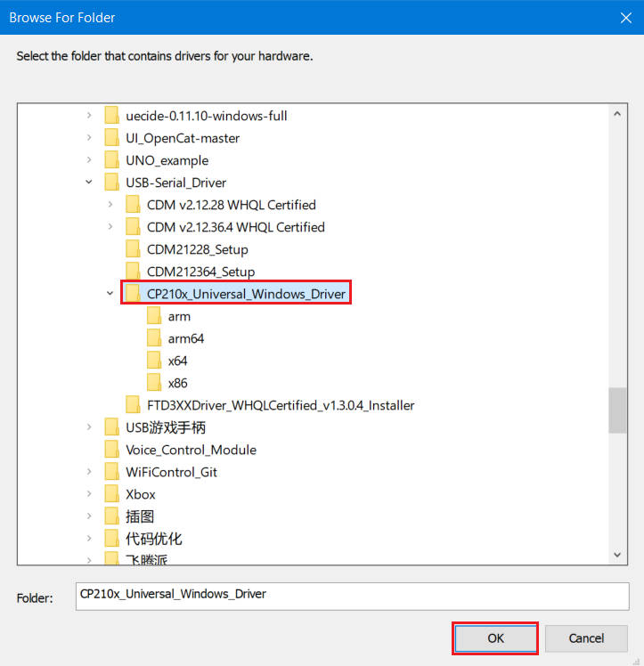Click the FTD3XXDriver installer folder icon
This screenshot has width=644, height=666.
click(133, 405)
